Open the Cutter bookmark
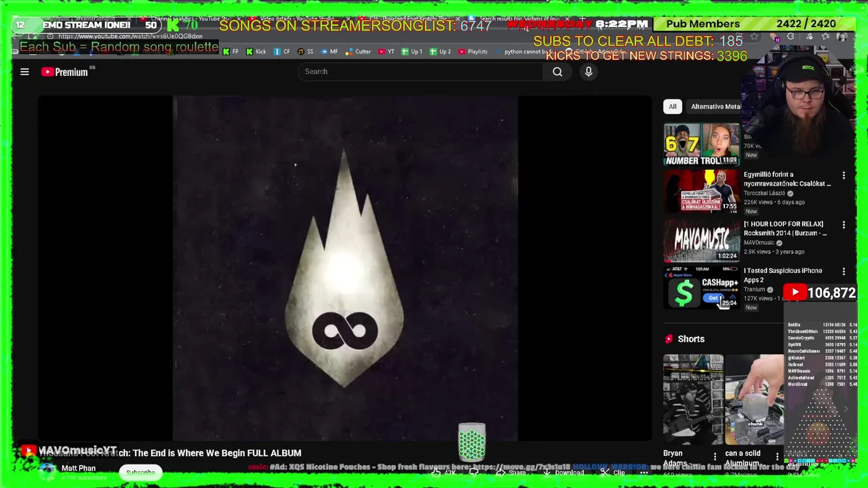The width and height of the screenshot is (868, 488). pos(358,52)
